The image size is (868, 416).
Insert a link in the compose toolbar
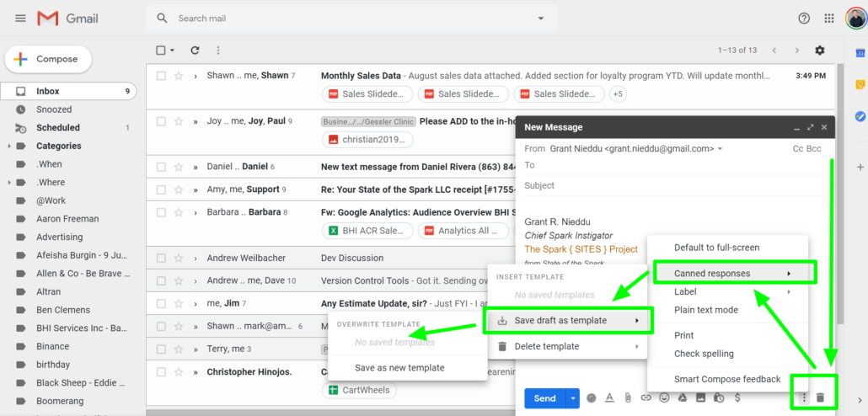pos(646,397)
